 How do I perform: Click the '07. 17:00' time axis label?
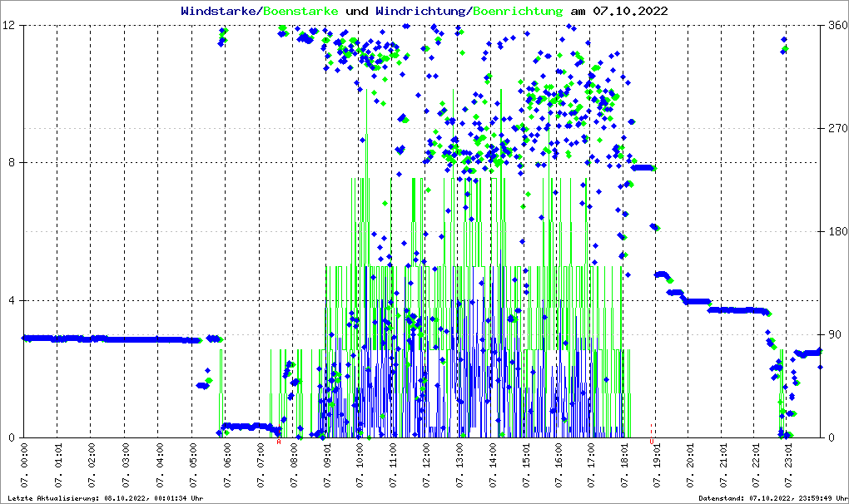[x=591, y=466]
